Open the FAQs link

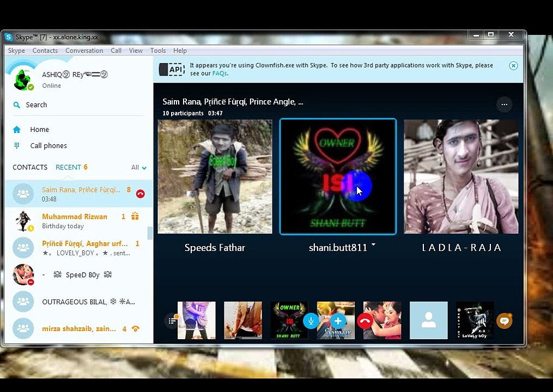pos(220,73)
